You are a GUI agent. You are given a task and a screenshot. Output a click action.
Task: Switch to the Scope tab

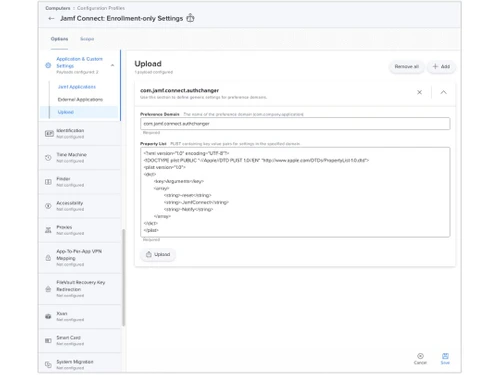87,39
